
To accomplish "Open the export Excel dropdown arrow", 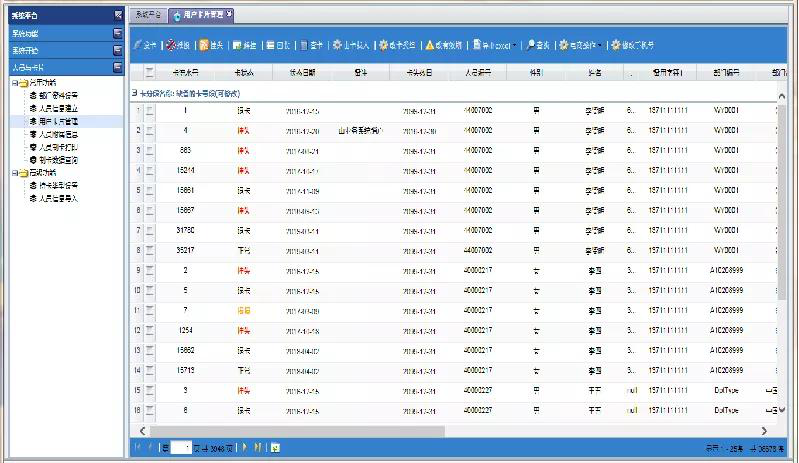I will click(x=517, y=46).
